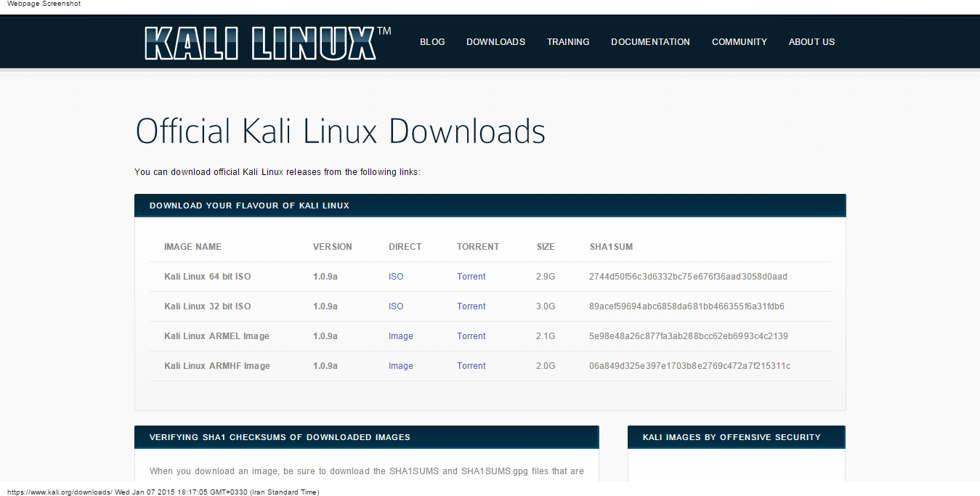Download the Kali Linux 32 bit ISO directly
Image resolution: width=980 pixels, height=496 pixels.
(x=396, y=306)
